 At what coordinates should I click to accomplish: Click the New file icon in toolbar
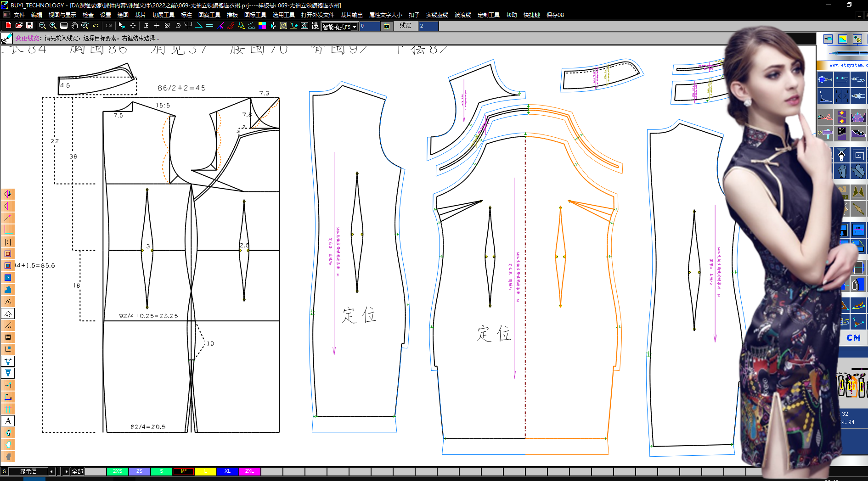[x=8, y=26]
